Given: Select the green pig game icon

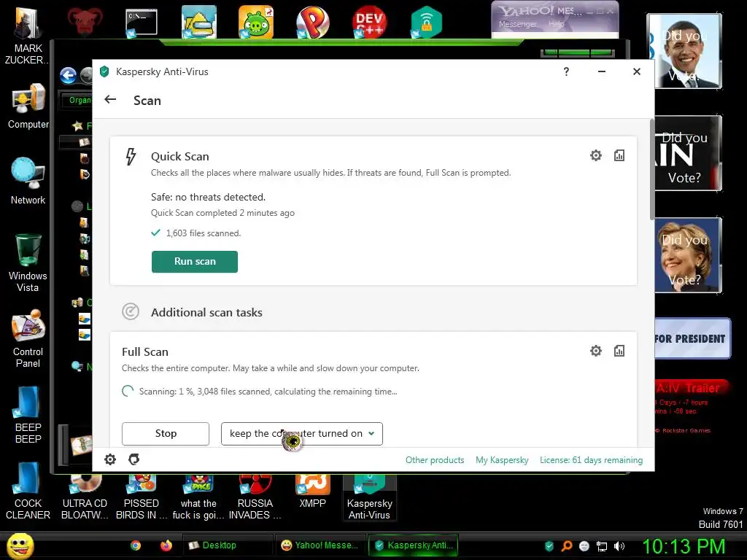Looking at the screenshot, I should point(256,22).
